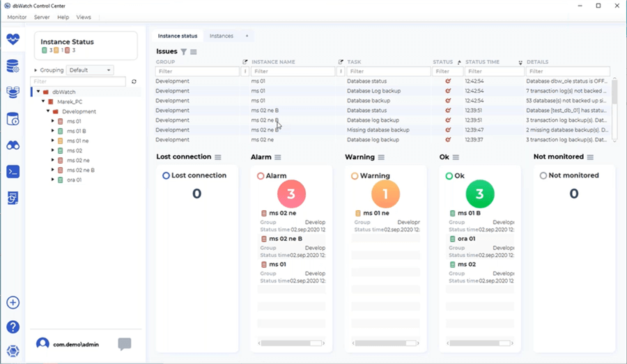Click the STATUS column sort arrow
The width and height of the screenshot is (627, 364).
(459, 62)
